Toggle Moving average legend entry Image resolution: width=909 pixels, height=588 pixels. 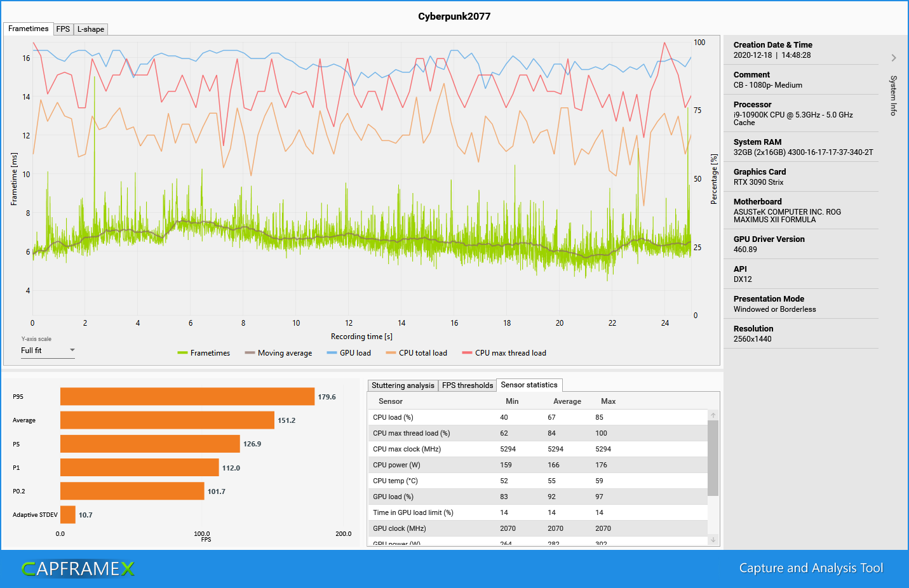(x=278, y=353)
